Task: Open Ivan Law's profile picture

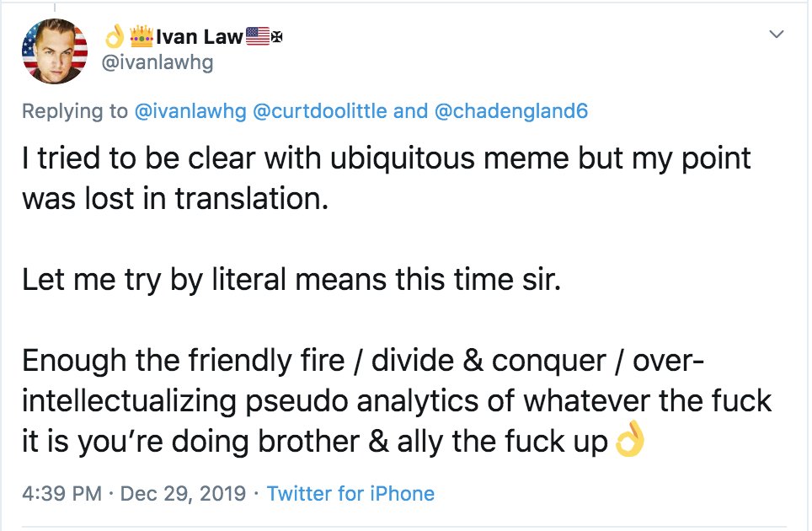Action: pos(54,50)
